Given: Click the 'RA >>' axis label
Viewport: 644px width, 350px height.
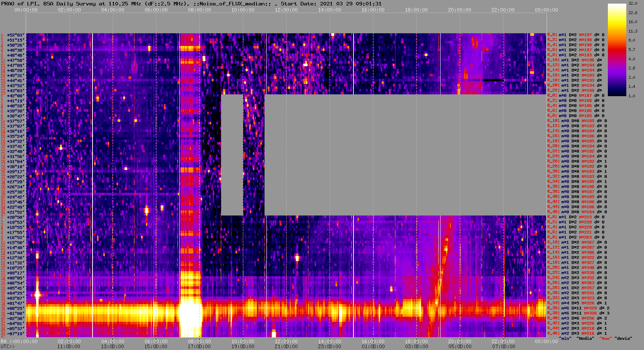Looking at the screenshot, I should 7,341.
